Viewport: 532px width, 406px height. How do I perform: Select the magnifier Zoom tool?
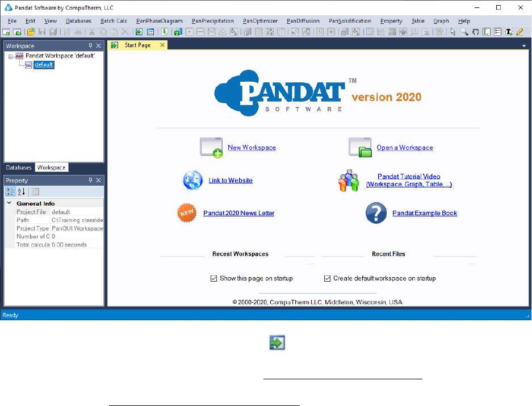pos(464,32)
